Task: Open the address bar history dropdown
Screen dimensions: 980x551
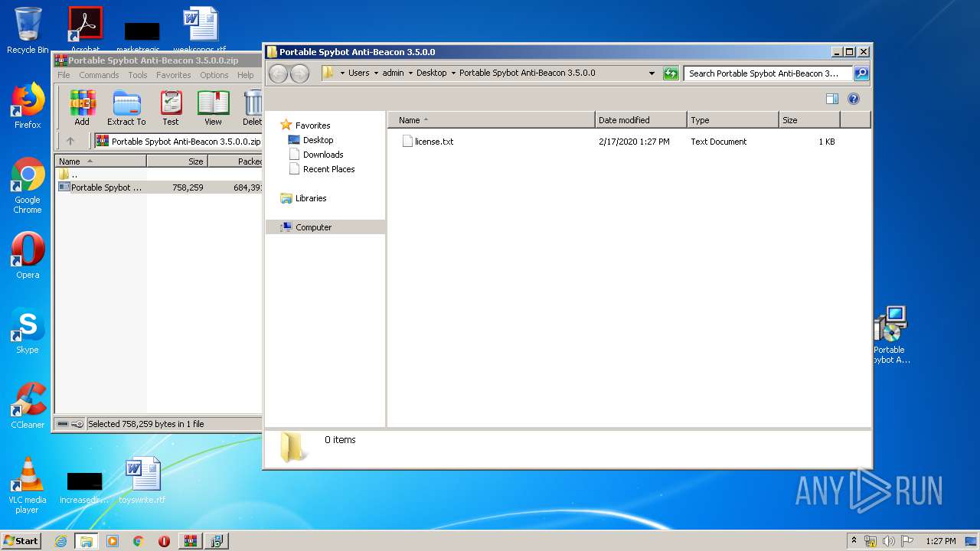Action: pyautogui.click(x=652, y=73)
